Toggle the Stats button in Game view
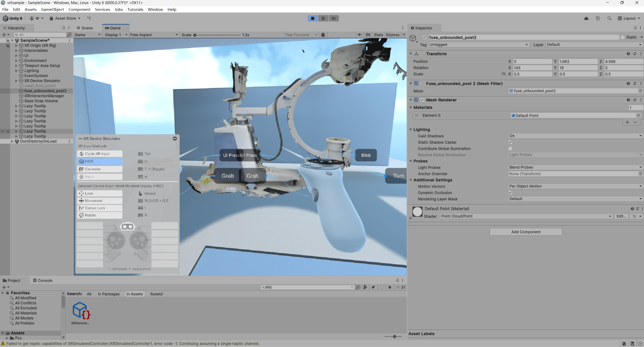 (378, 35)
